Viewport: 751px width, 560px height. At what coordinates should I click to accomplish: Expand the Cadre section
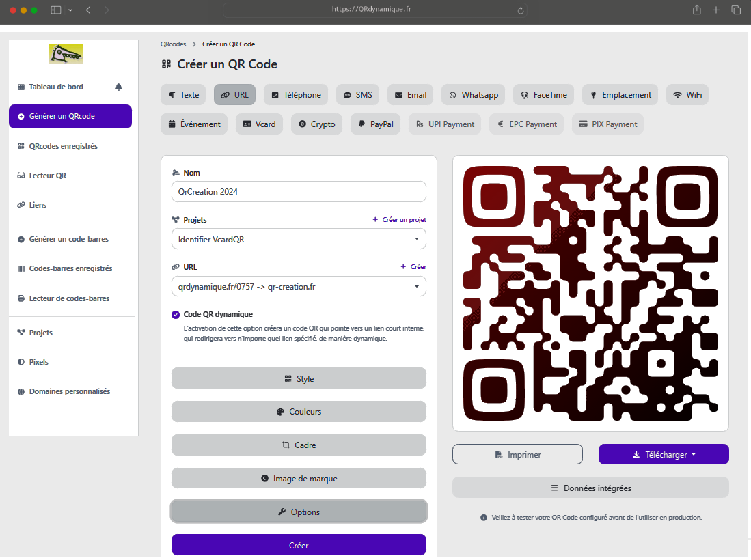(299, 445)
